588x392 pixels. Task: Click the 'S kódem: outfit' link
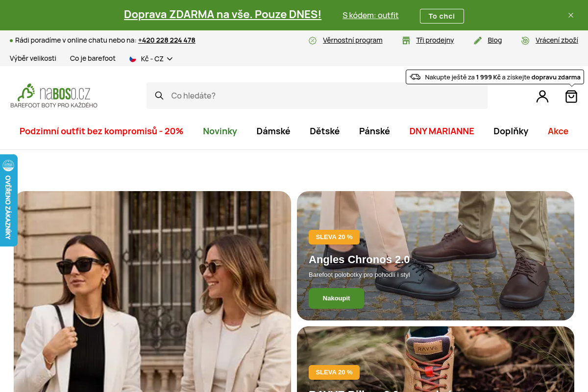tap(370, 15)
